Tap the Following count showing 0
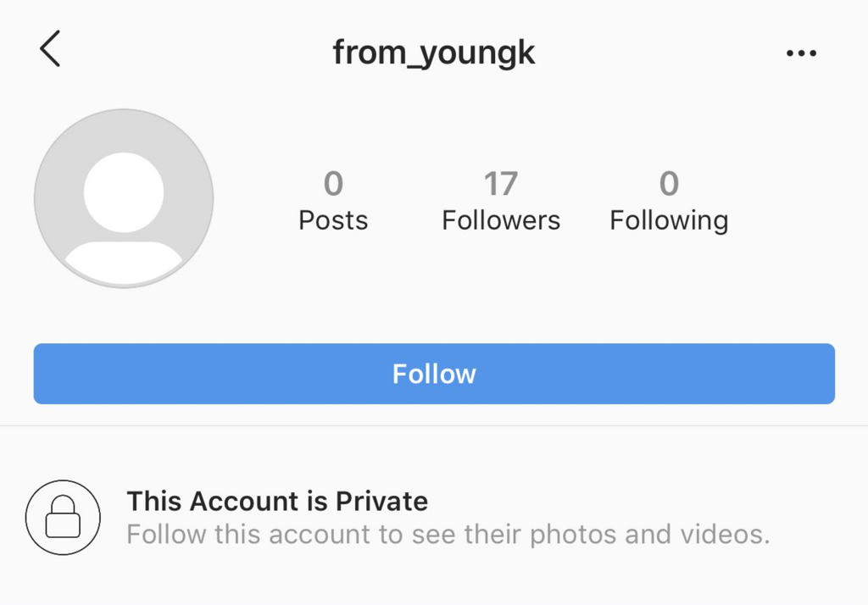868x605 pixels. 669,183
